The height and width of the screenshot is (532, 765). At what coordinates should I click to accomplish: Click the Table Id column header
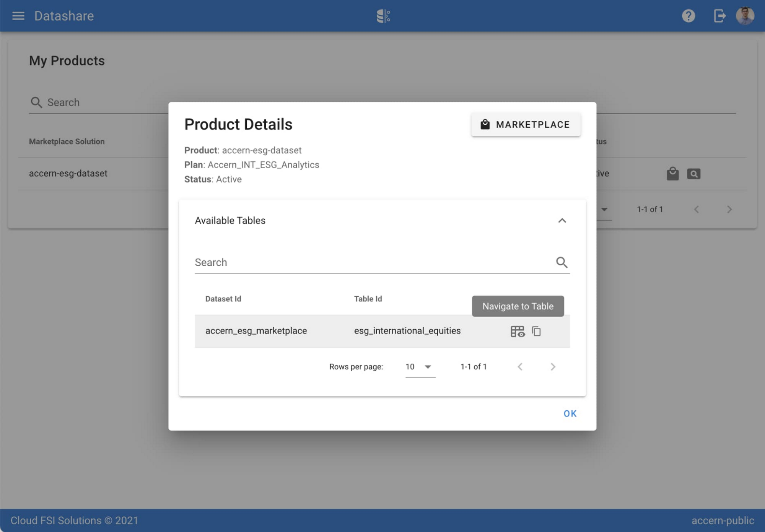[368, 299]
